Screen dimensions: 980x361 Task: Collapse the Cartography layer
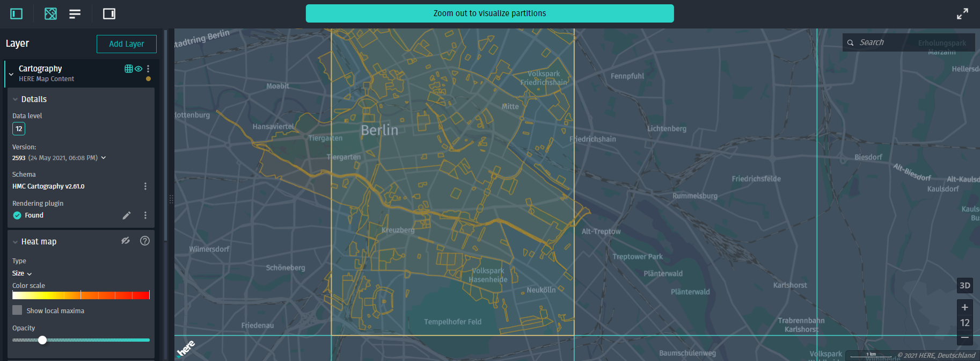point(11,74)
